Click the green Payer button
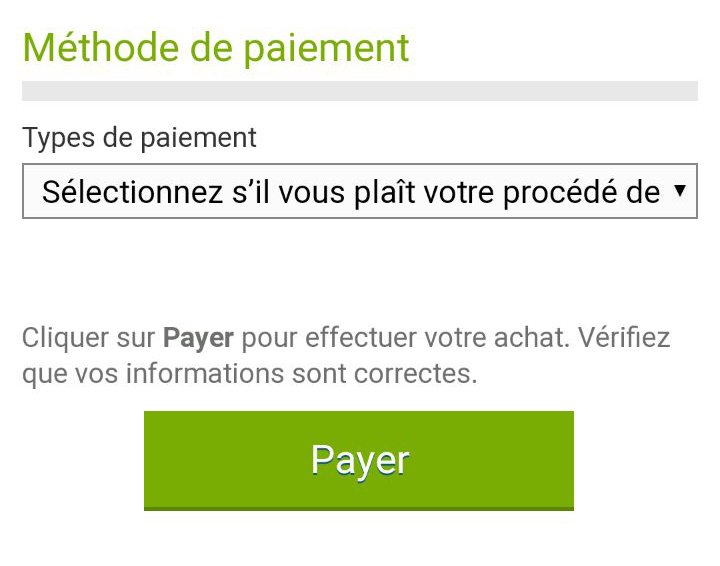Screen dimensions: 720x566 [359, 460]
